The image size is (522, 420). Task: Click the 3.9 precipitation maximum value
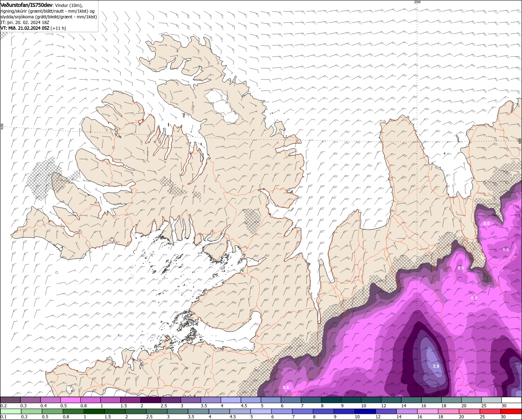point(436,366)
